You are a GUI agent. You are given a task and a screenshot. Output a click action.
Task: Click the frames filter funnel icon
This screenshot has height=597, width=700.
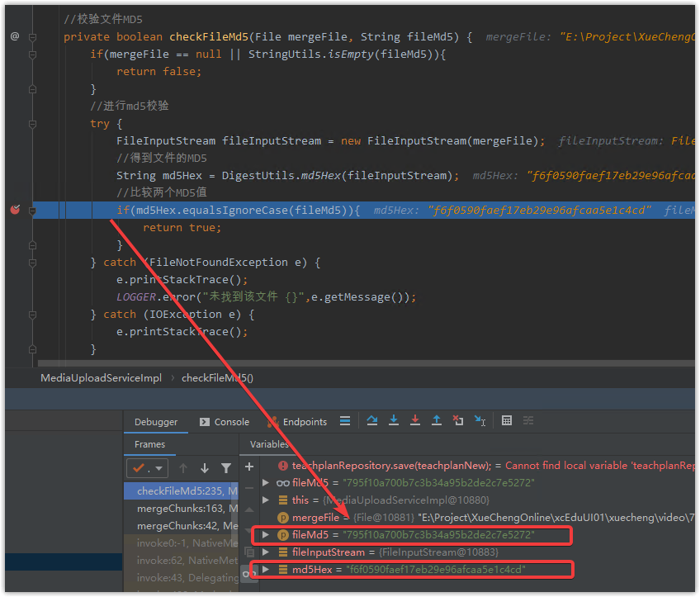coord(226,468)
